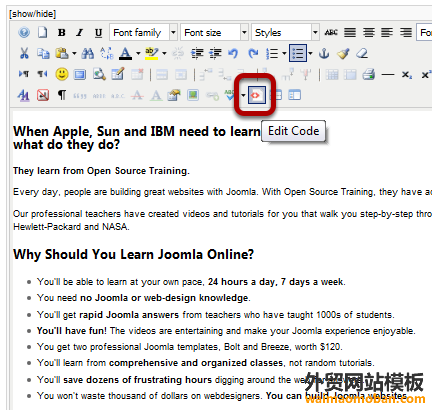
Task: Open the Insert Image icon
Action: point(193,95)
